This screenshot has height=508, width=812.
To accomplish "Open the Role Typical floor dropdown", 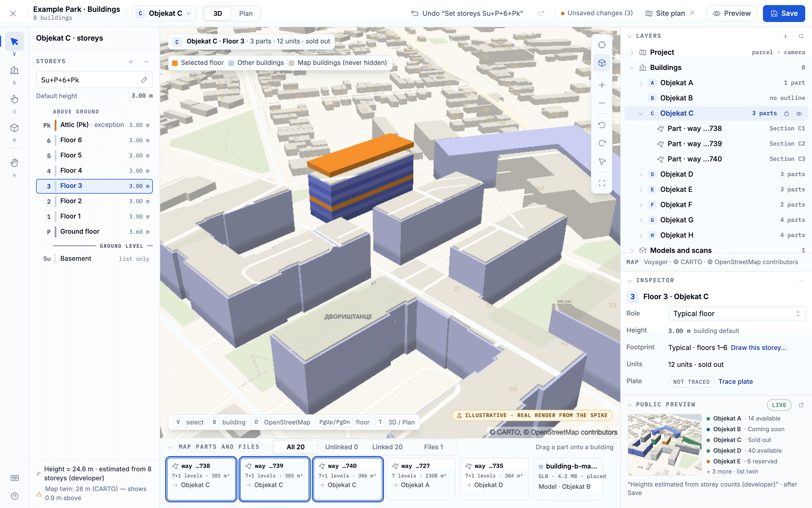I will [737, 314].
